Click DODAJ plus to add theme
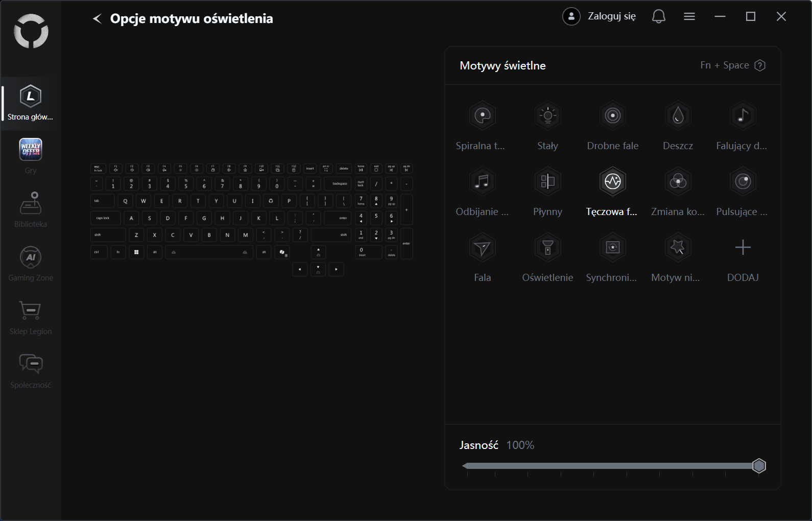812x521 pixels. pos(743,248)
